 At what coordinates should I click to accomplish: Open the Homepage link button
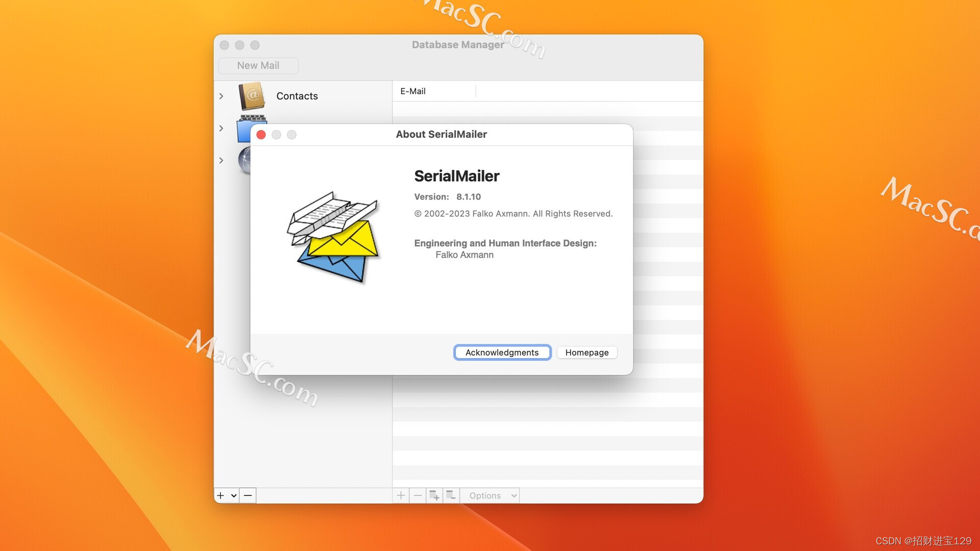(x=586, y=353)
